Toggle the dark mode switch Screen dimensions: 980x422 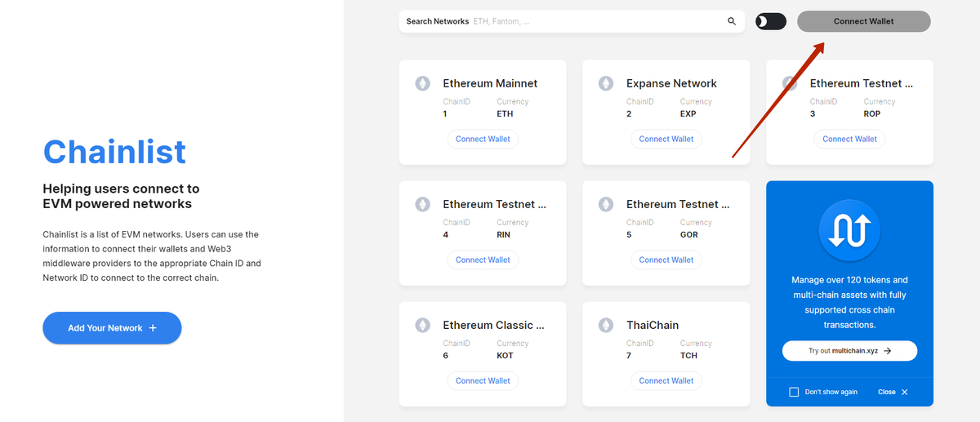pyautogui.click(x=771, y=22)
